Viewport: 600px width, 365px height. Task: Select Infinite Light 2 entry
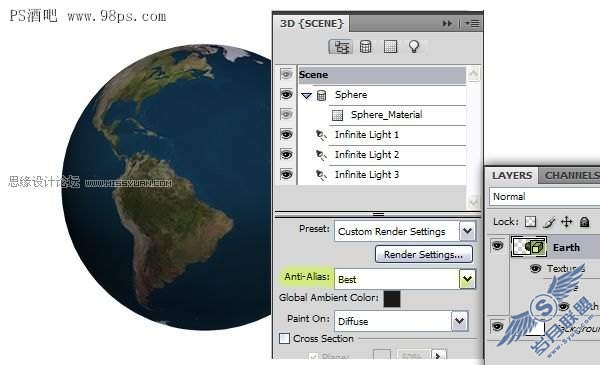coord(367,155)
